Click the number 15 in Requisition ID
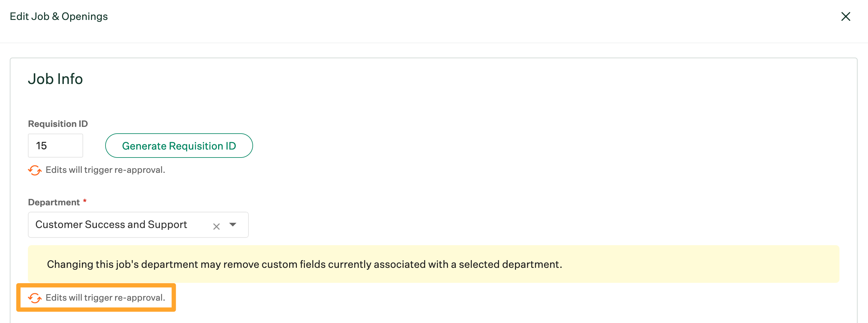 click(41, 146)
